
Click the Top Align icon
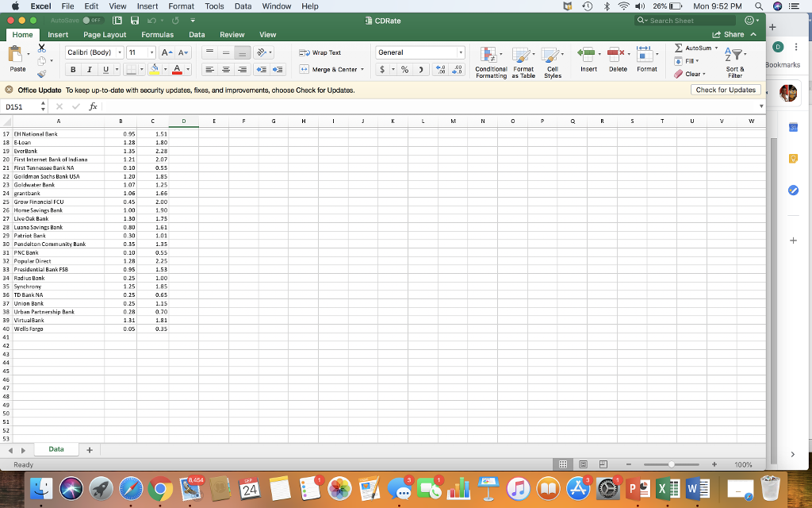(209, 52)
